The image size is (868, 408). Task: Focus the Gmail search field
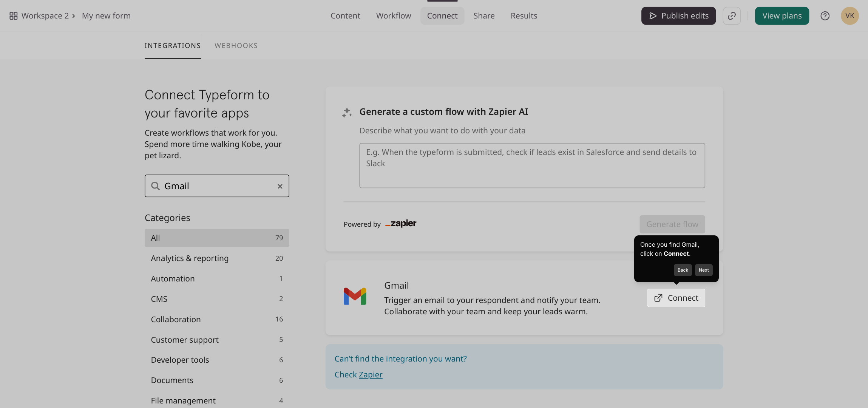[x=217, y=186]
